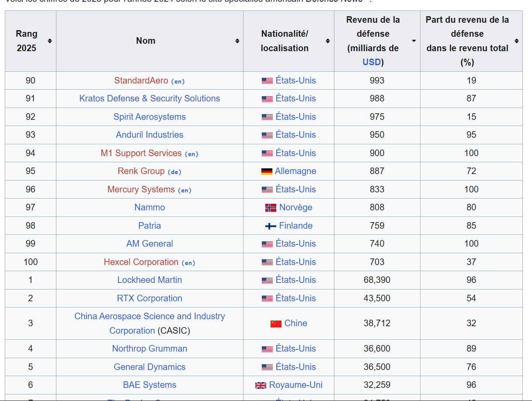Open Anduril Industries link
The image size is (532, 401).
(x=150, y=135)
